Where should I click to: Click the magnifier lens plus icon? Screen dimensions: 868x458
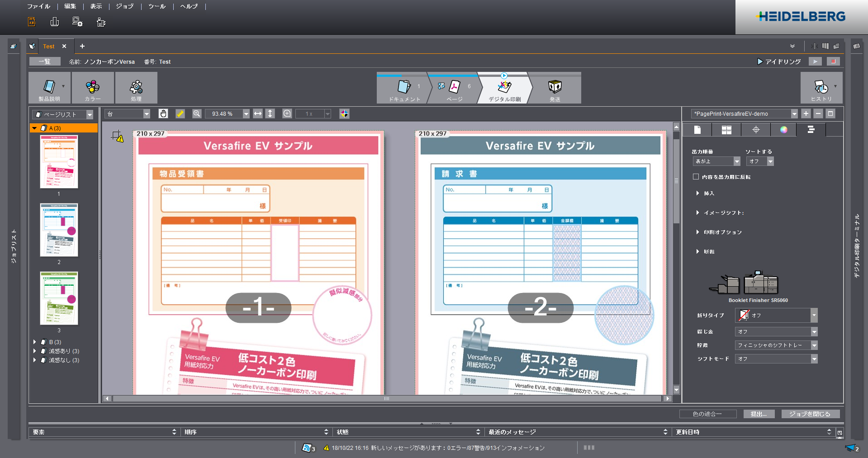click(287, 114)
